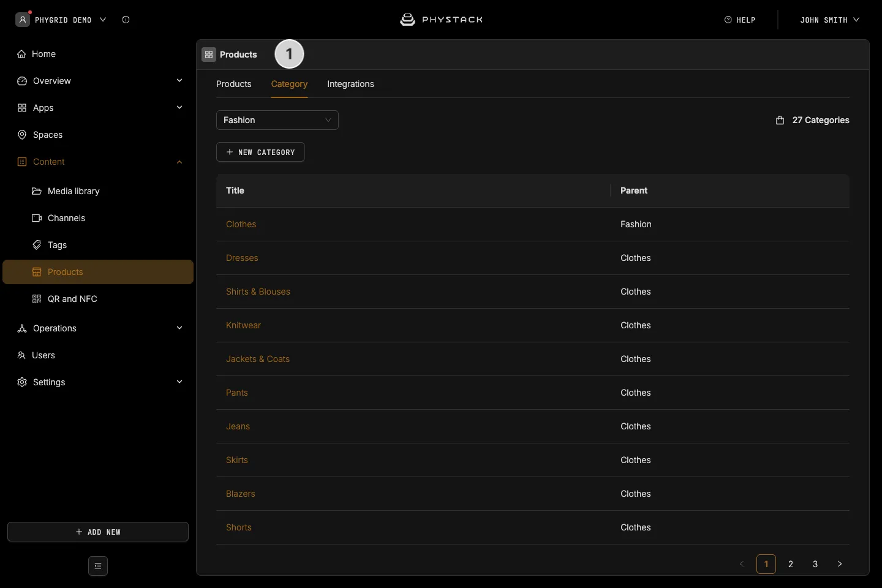Click the Settings gear icon
Screen dimensions: 882x588
pos(22,382)
